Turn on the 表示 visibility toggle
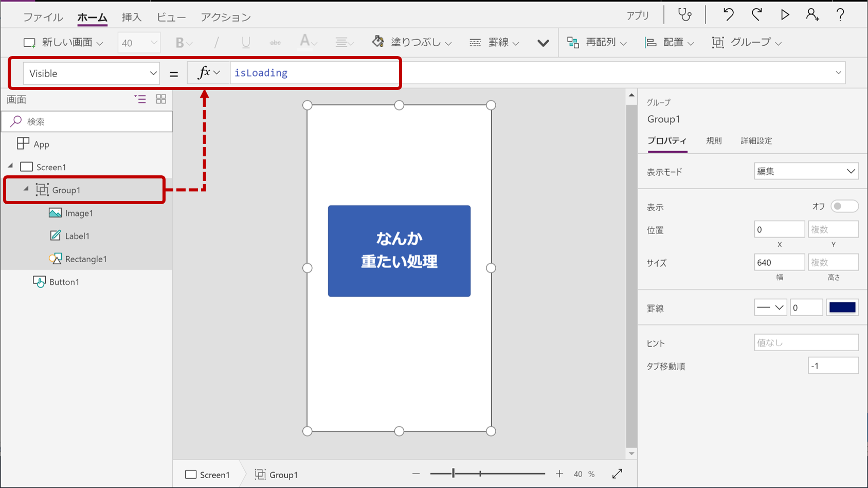Image resolution: width=868 pixels, height=488 pixels. click(x=845, y=206)
